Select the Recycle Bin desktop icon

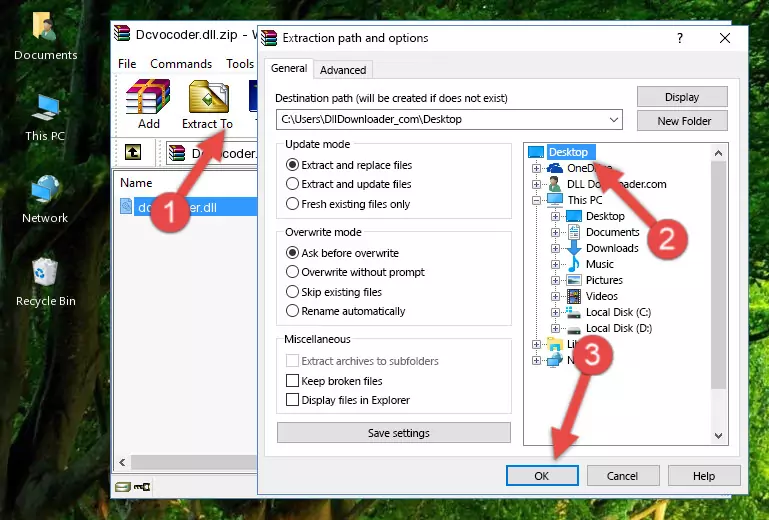[45, 282]
